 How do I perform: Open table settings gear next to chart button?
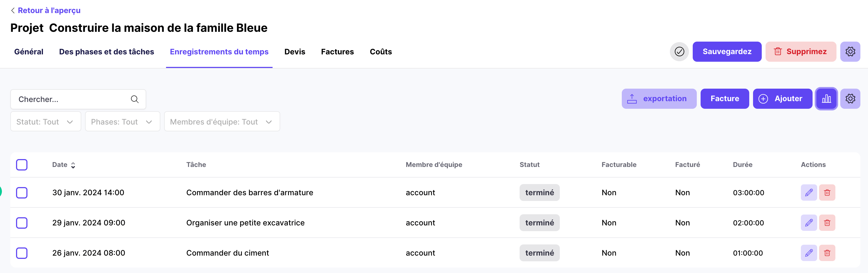pos(850,99)
